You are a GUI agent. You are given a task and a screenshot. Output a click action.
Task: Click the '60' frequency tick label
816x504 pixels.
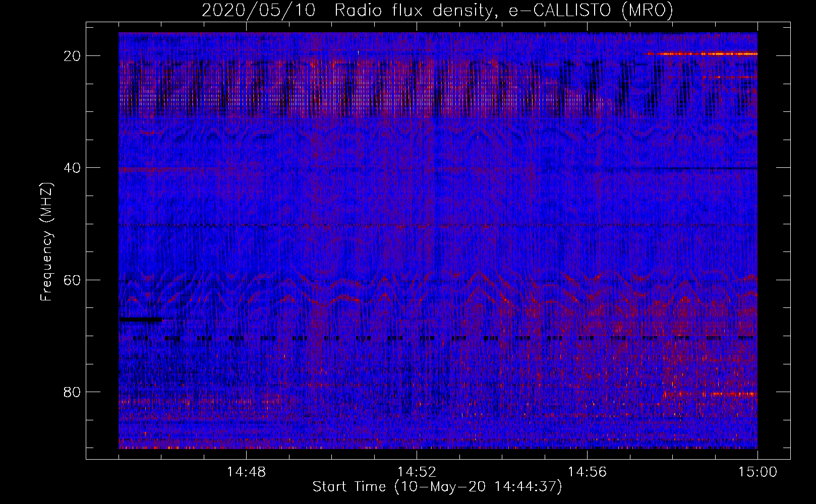tap(73, 280)
